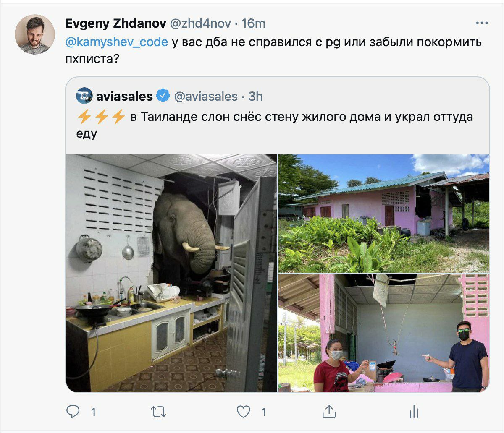Click the @aviasales handle in quote

(x=206, y=97)
